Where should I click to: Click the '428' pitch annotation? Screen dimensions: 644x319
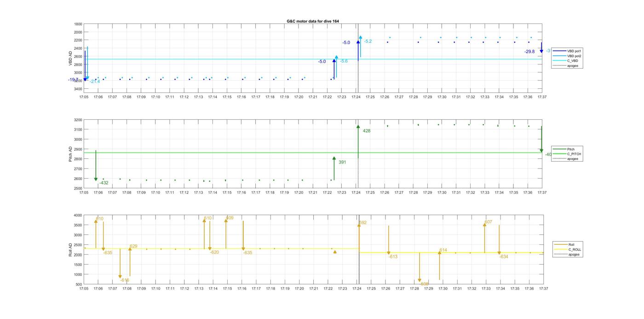coord(367,131)
